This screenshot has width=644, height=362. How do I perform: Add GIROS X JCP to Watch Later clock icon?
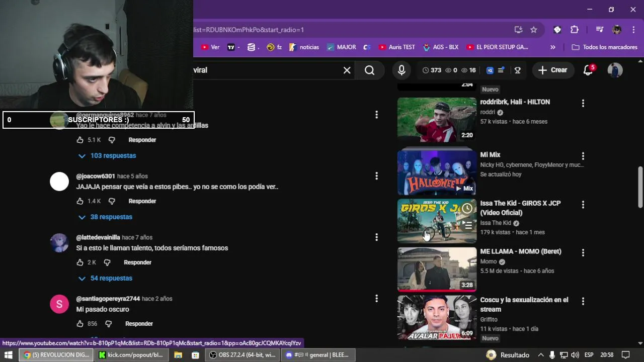click(x=467, y=208)
